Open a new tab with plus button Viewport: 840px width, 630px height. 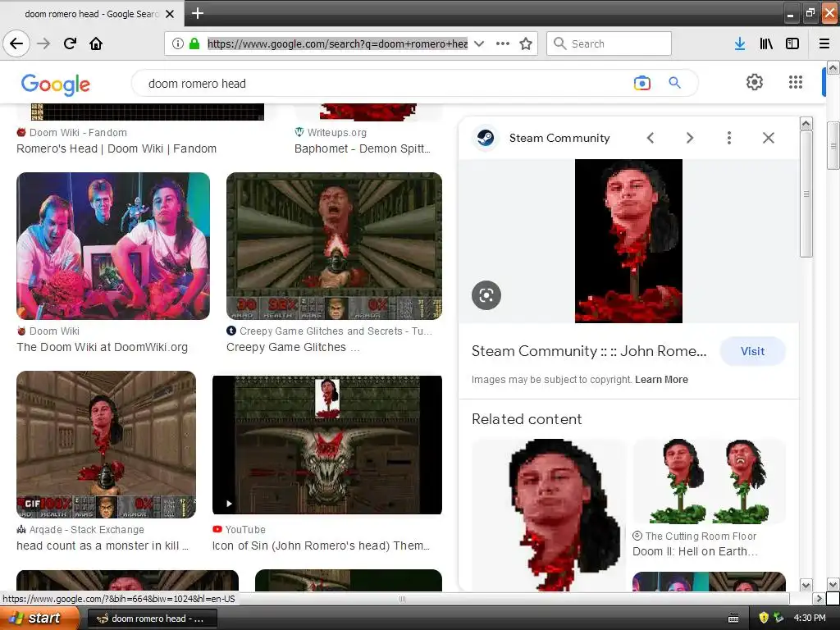coord(197,13)
